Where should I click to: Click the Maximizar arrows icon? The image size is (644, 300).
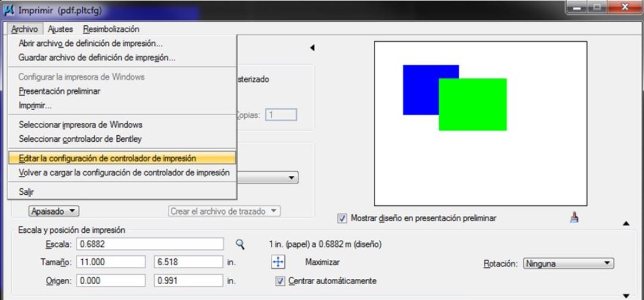coord(278,262)
